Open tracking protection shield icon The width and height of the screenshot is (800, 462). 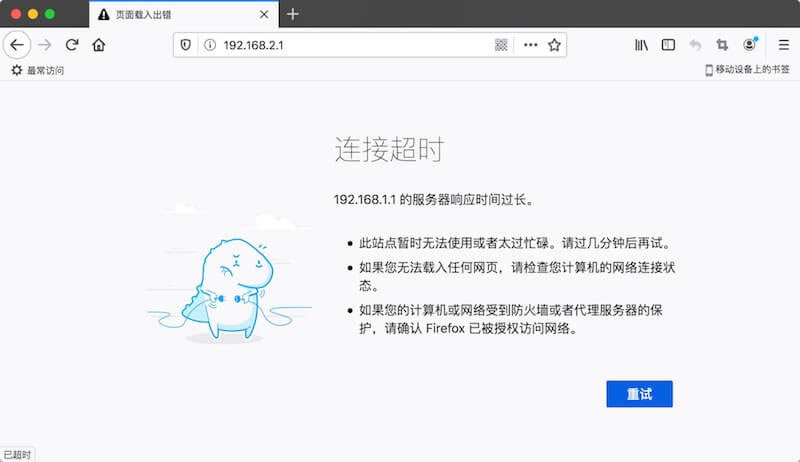pyautogui.click(x=185, y=45)
